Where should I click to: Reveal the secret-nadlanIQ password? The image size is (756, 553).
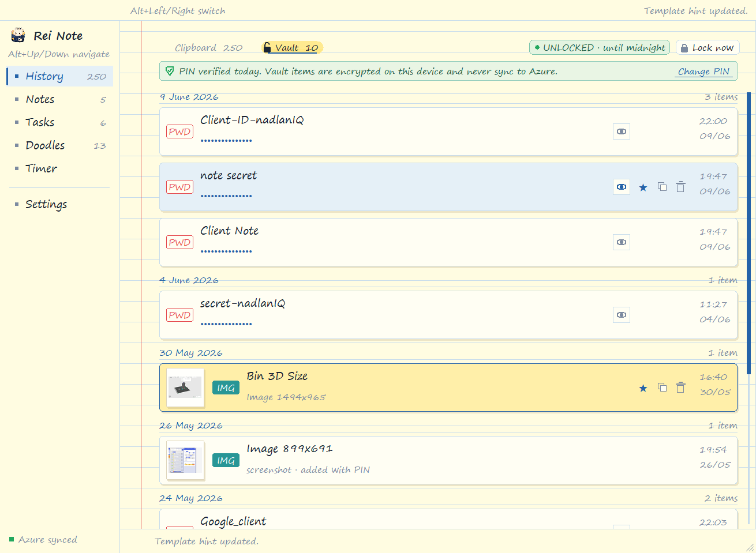(x=622, y=315)
